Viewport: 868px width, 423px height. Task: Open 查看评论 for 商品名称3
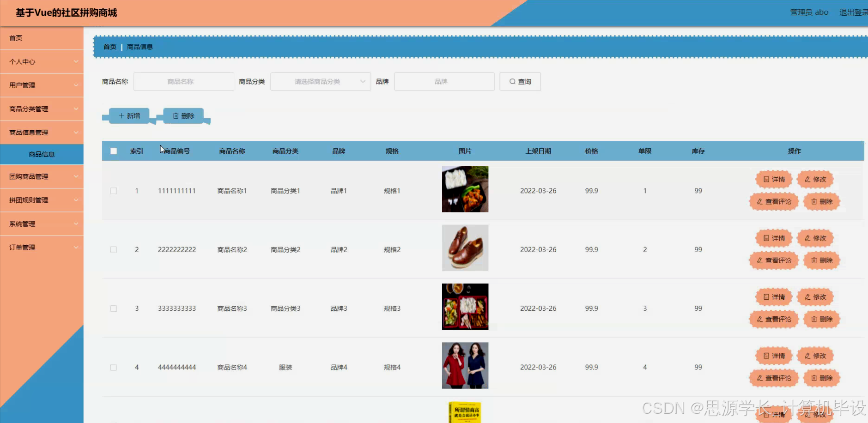click(x=774, y=319)
